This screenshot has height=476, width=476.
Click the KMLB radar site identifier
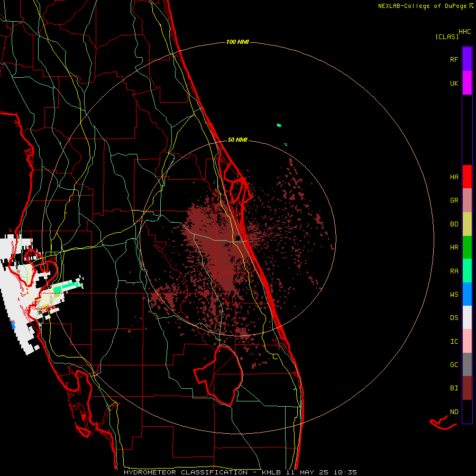(x=271, y=472)
